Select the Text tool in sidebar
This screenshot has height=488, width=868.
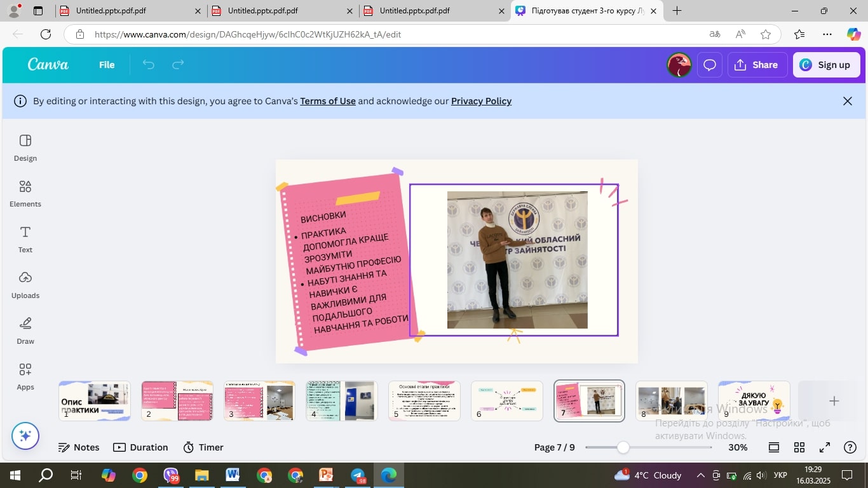pyautogui.click(x=25, y=240)
